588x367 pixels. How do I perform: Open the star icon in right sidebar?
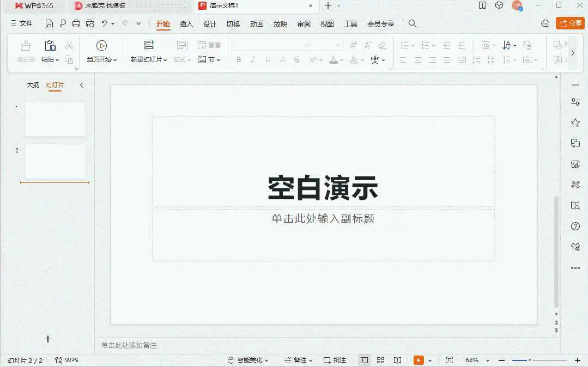575,123
